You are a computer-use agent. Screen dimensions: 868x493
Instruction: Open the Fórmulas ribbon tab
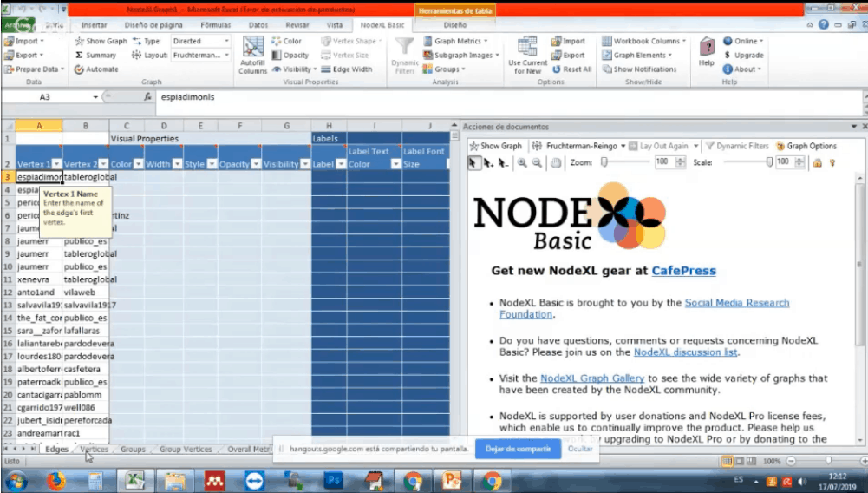click(215, 25)
